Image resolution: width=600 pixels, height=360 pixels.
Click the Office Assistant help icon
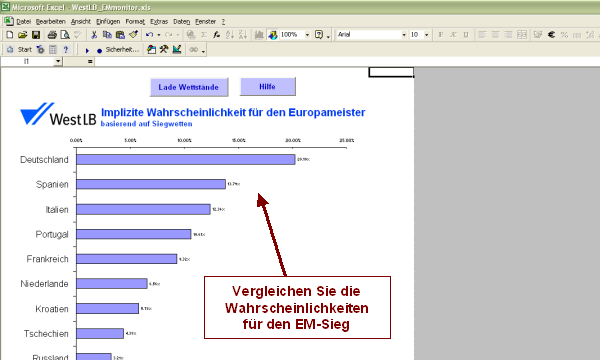tap(319, 35)
